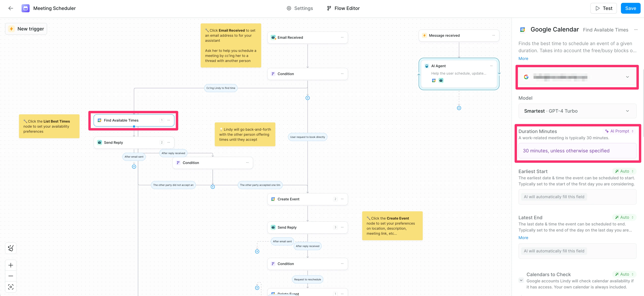
Task: Click the magic wand tidy-up icon
Action: click(11, 248)
